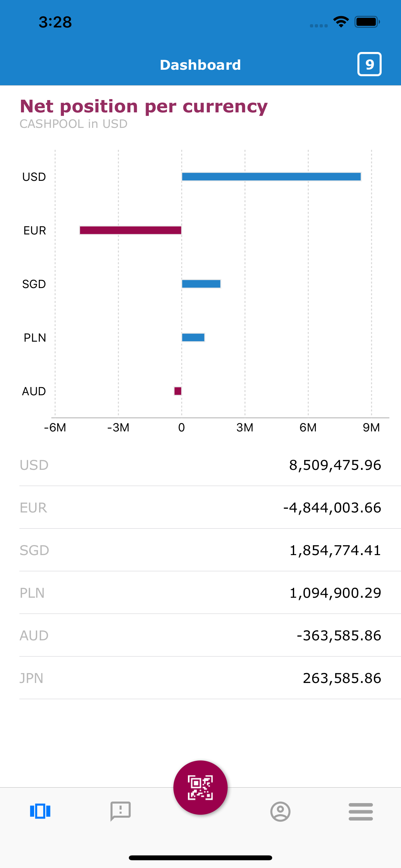Viewport: 401px width, 868px height.
Task: Open the USD row with 8,509,475.96
Action: pos(200,465)
